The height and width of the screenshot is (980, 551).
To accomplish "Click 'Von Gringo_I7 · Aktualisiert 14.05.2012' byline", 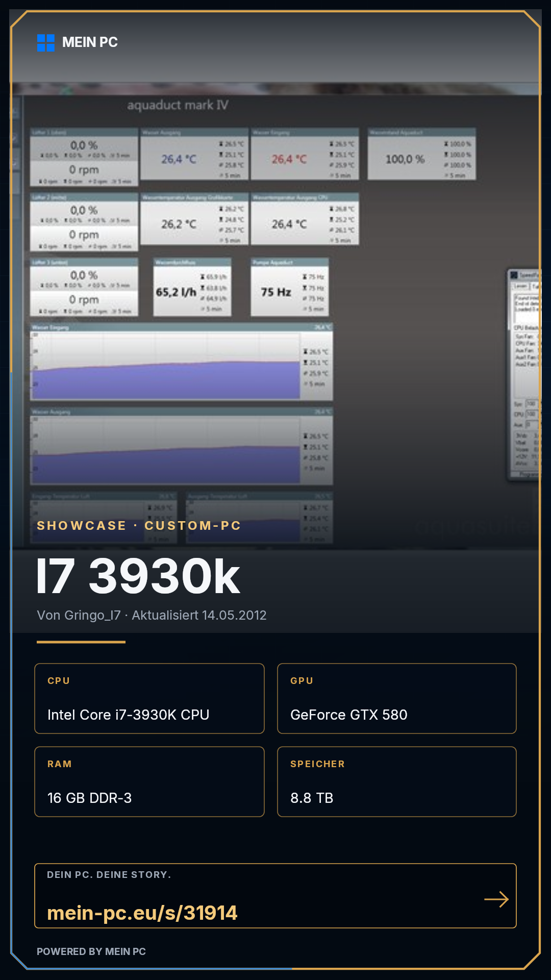I will pyautogui.click(x=152, y=615).
